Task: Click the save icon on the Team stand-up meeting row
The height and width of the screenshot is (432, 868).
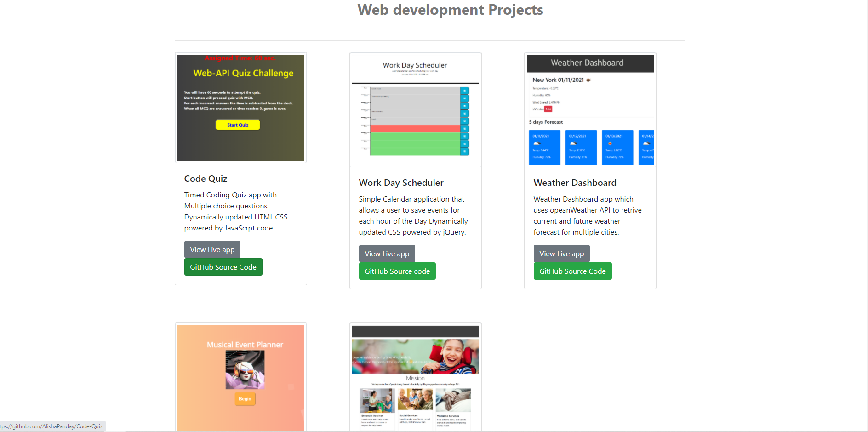Action: [464, 98]
